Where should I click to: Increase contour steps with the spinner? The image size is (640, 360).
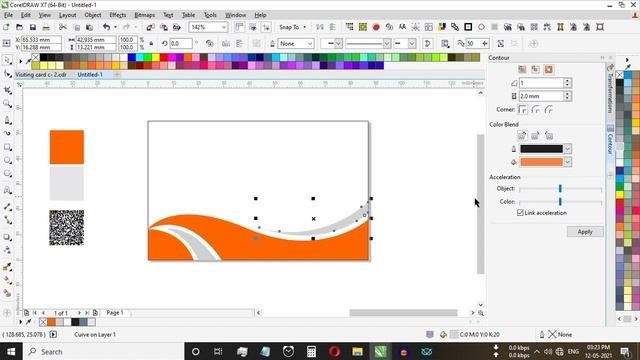click(567, 81)
